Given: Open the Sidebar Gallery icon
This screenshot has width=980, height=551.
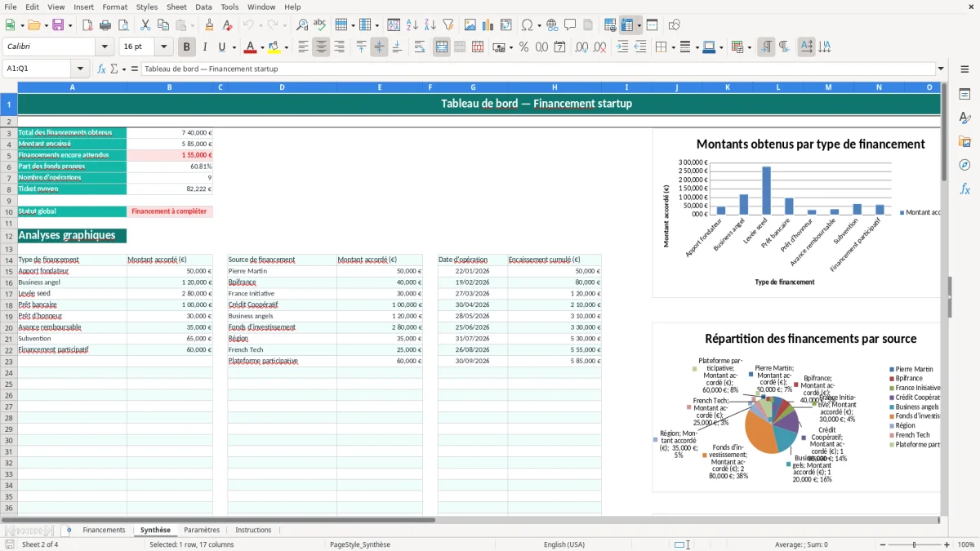Looking at the screenshot, I should tap(964, 141).
